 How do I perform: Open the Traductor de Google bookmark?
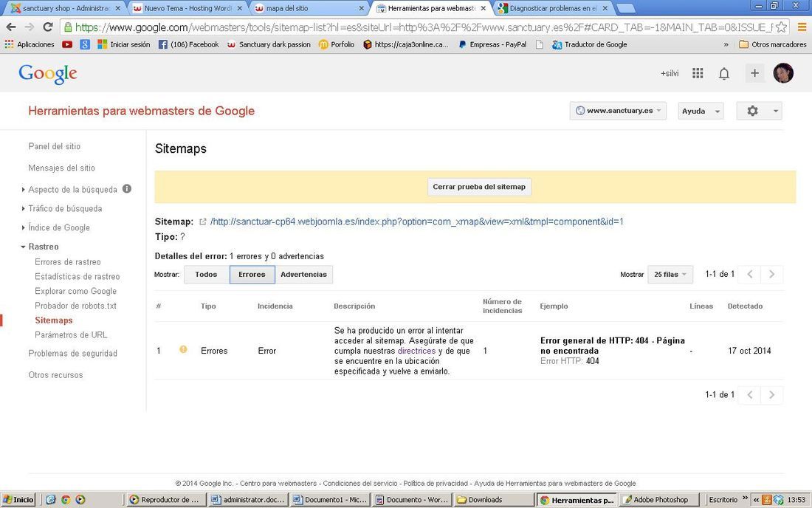coord(589,44)
